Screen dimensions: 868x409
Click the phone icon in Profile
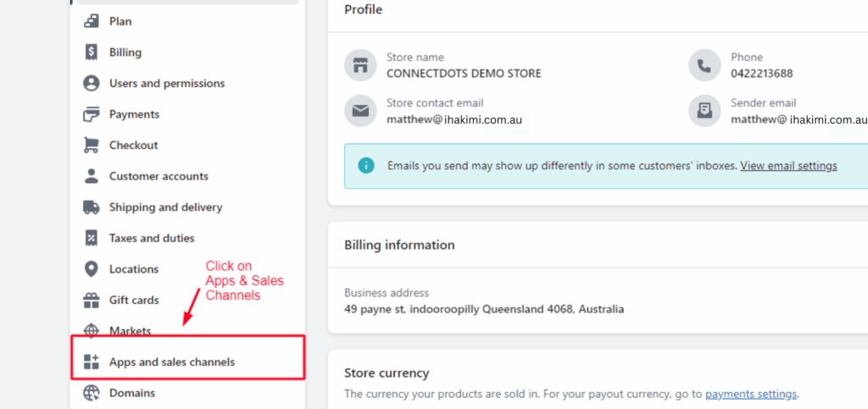(x=704, y=65)
